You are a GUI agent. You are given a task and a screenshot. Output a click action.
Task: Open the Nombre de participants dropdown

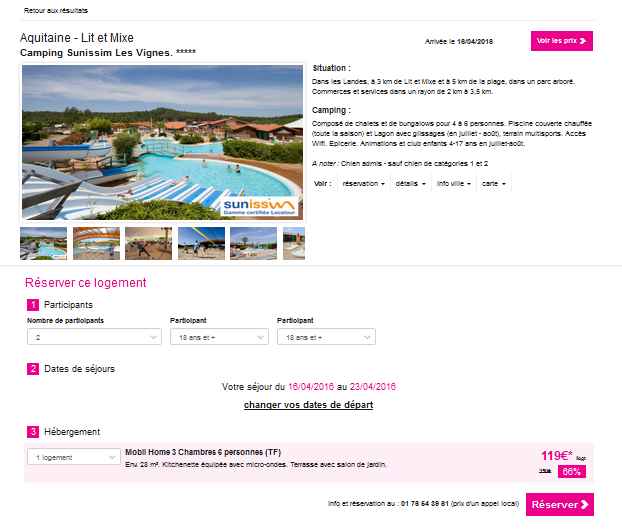[x=94, y=337]
